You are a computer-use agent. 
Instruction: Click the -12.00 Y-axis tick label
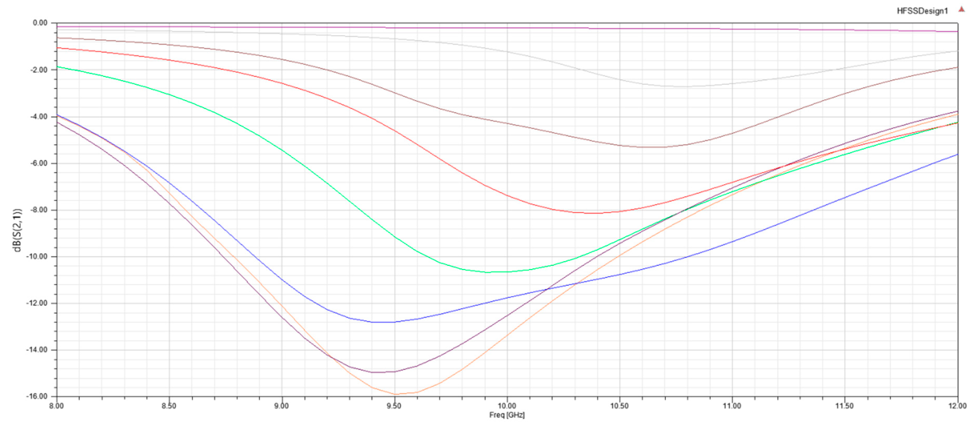pos(37,303)
